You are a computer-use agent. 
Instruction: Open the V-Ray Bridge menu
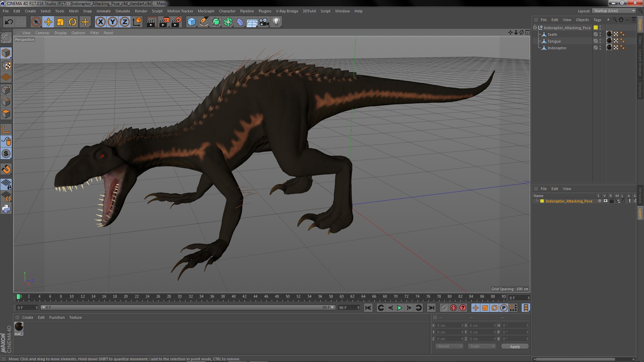click(x=287, y=11)
